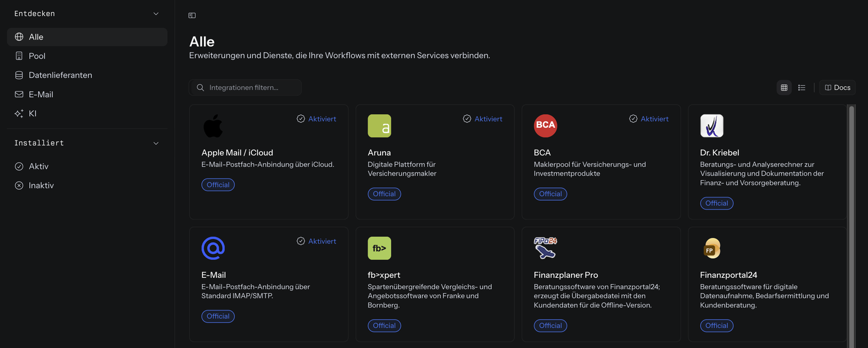Click the search magnifier icon

[x=200, y=88]
